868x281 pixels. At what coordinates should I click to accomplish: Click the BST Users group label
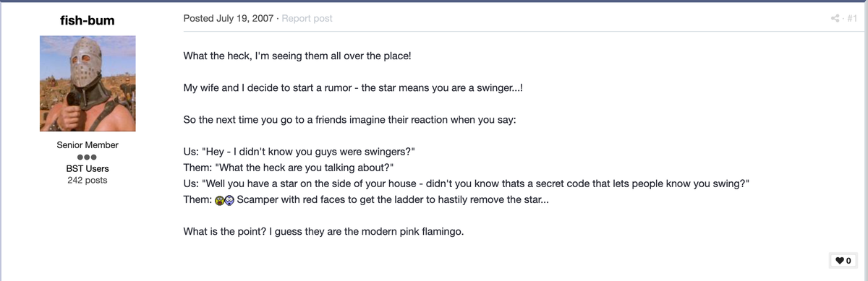88,168
